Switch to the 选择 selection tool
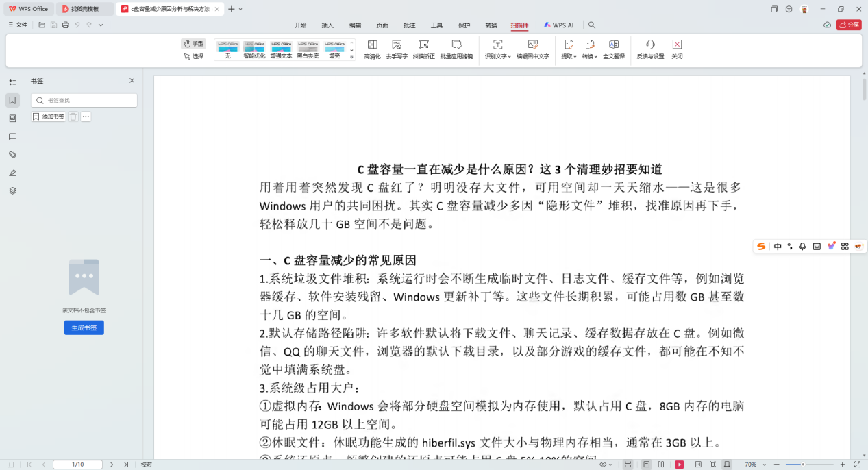The height and width of the screenshot is (470, 868). (193, 56)
